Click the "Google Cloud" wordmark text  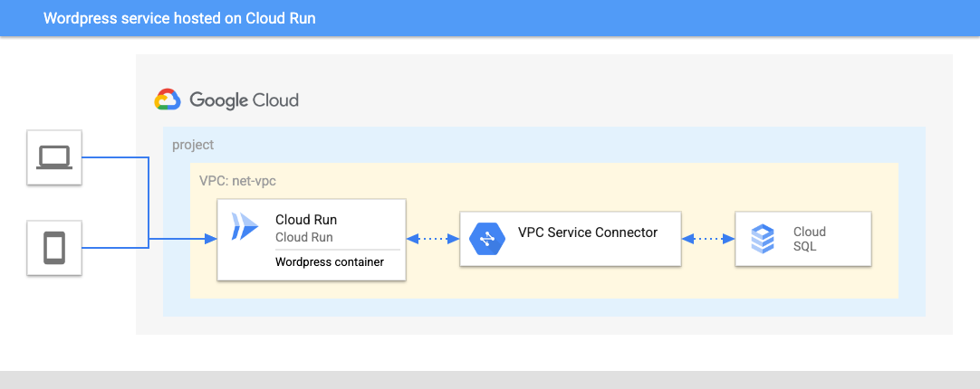pos(243,100)
